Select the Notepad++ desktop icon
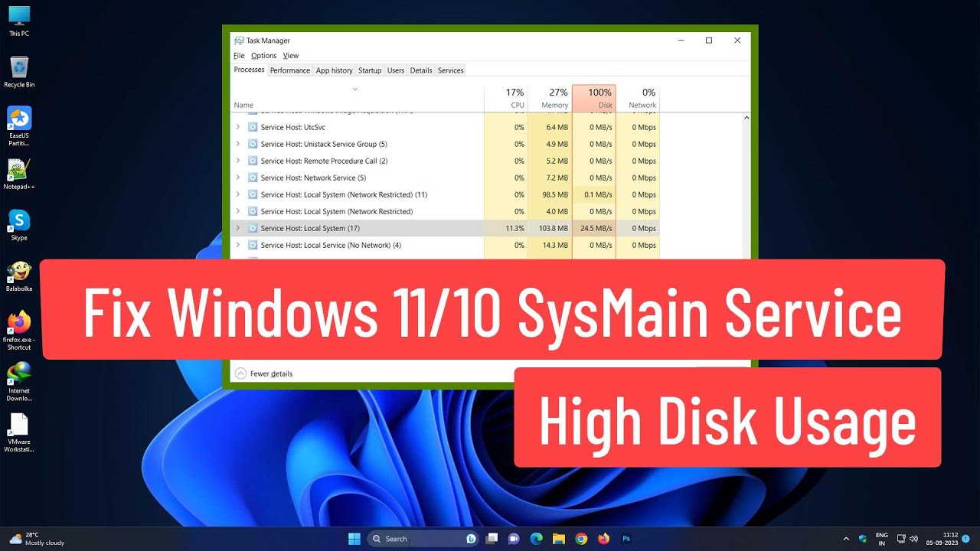 pos(19,175)
